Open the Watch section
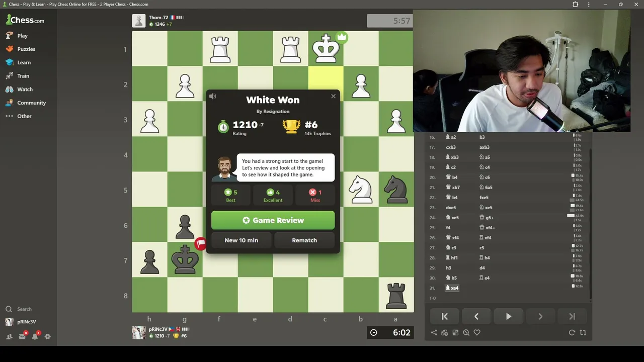The height and width of the screenshot is (362, 644). point(20,89)
